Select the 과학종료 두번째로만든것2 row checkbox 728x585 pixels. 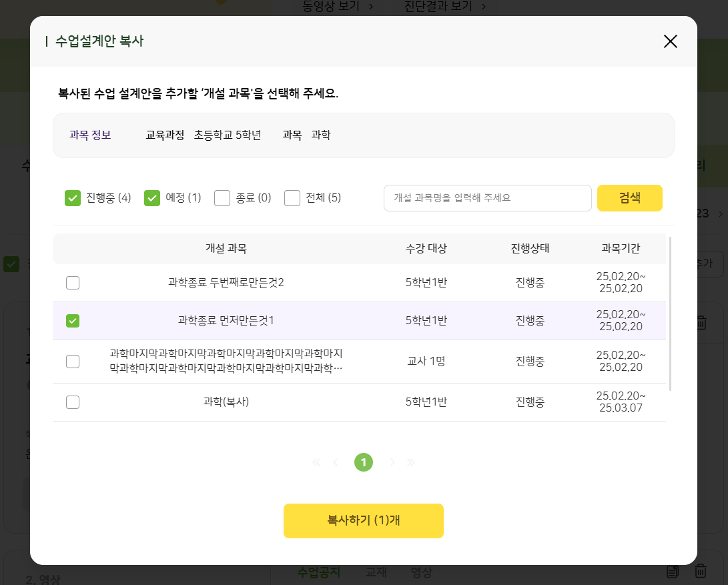pos(73,283)
